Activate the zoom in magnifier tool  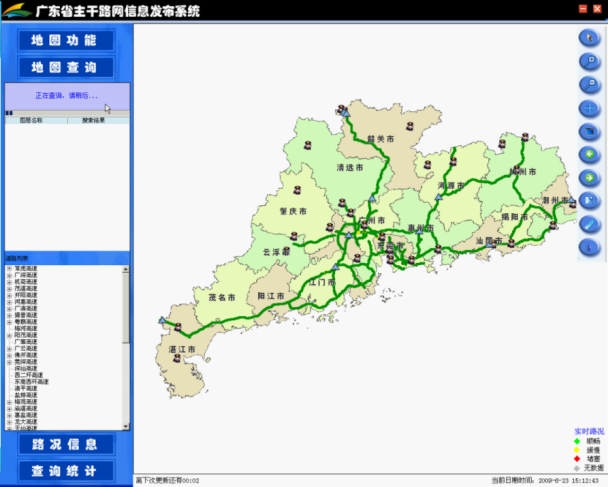(588, 61)
